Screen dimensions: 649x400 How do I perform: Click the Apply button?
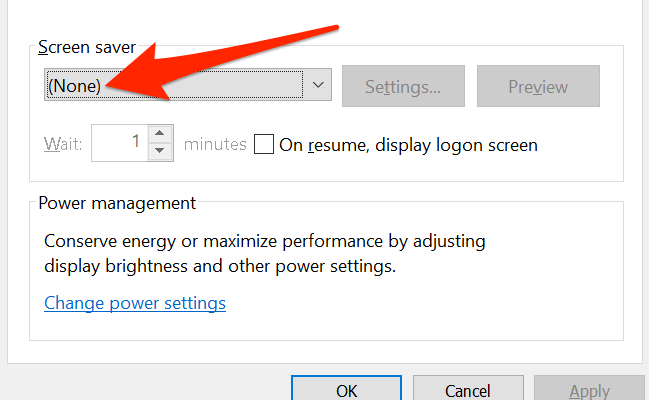(x=588, y=389)
